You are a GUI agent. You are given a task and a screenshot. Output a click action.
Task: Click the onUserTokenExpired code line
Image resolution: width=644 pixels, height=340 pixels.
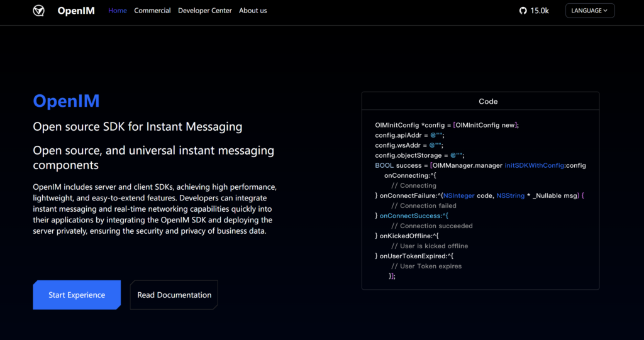[416, 256]
